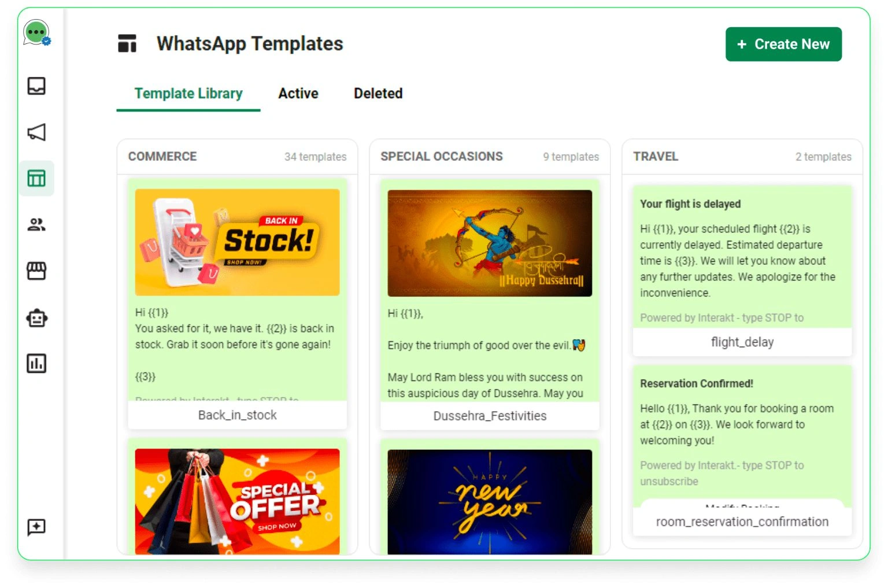Open the Analytics bar chart icon
The width and height of the screenshot is (888, 588).
(x=36, y=364)
